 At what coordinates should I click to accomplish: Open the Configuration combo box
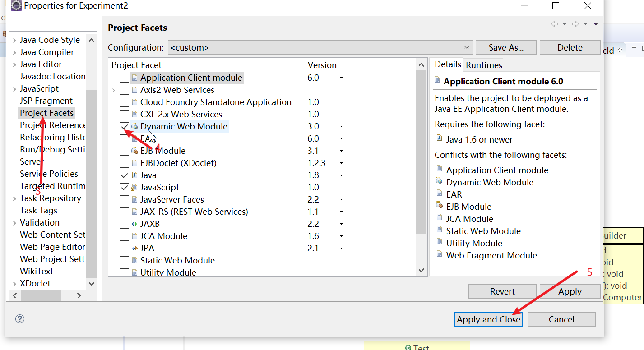(320, 47)
